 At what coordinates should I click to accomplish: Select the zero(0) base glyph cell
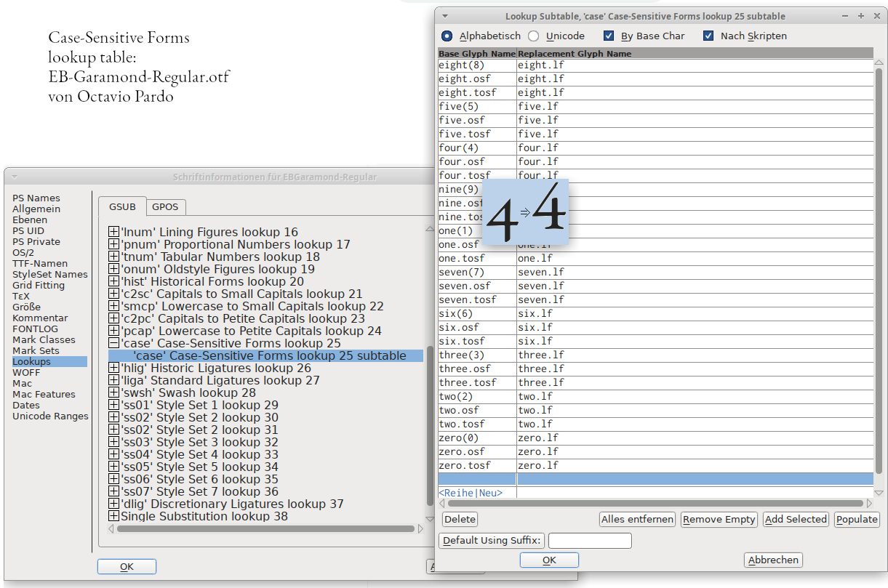coord(477,438)
